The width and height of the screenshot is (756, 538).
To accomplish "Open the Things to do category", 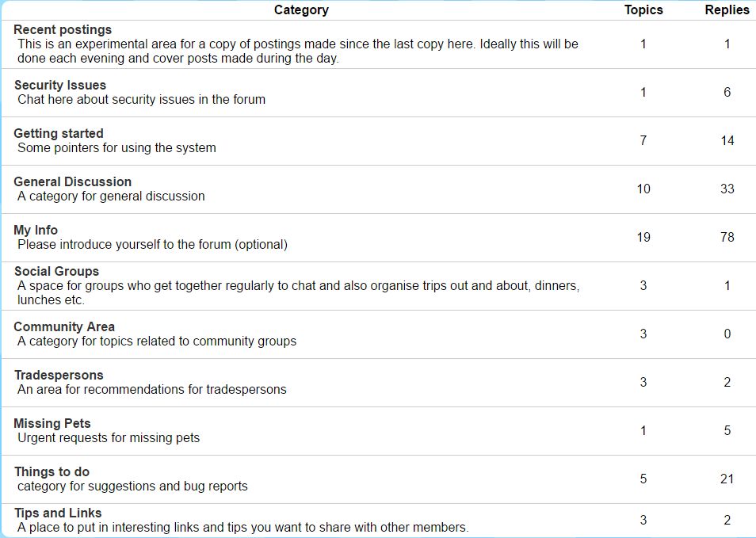I will tap(52, 471).
